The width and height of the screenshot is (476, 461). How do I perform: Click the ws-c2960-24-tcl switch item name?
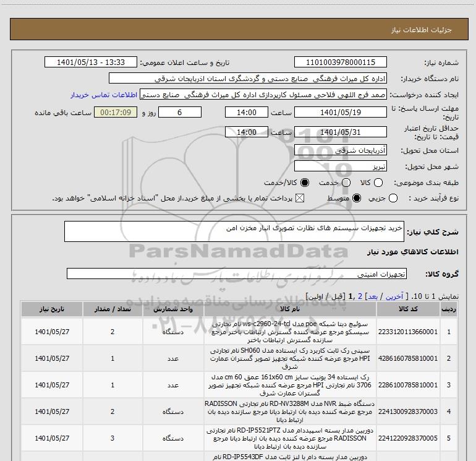pyautogui.click(x=290, y=332)
